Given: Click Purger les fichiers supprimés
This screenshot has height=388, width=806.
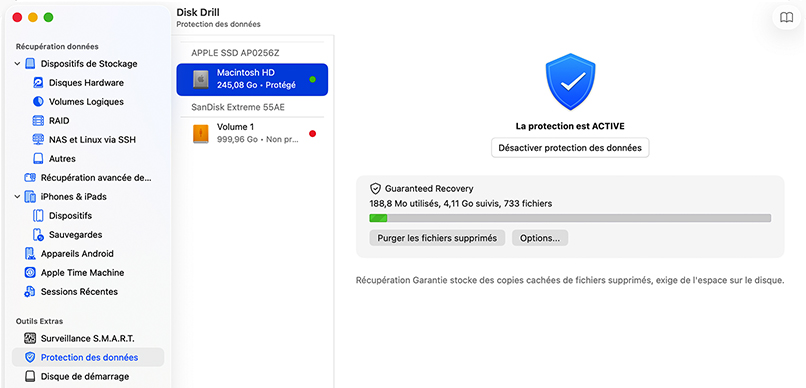Looking at the screenshot, I should [x=437, y=238].
